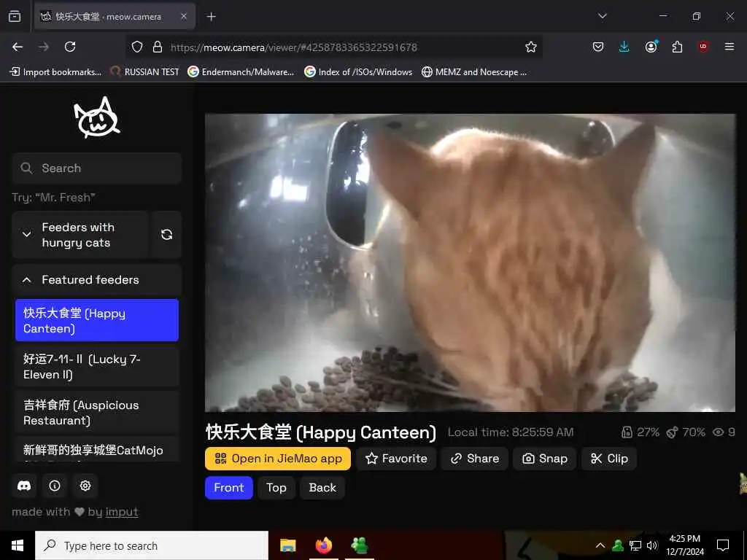747x560 pixels.
Task: Close the meow.camera tab
Action: (184, 16)
